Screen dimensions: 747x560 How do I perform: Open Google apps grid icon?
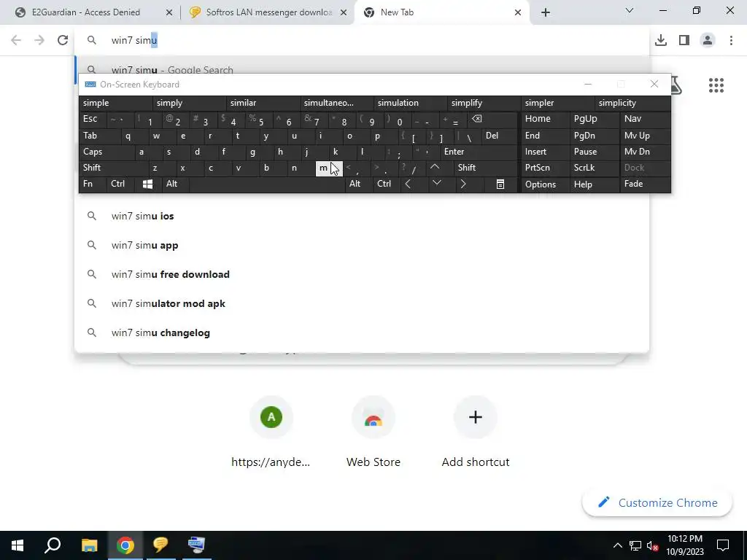point(716,86)
